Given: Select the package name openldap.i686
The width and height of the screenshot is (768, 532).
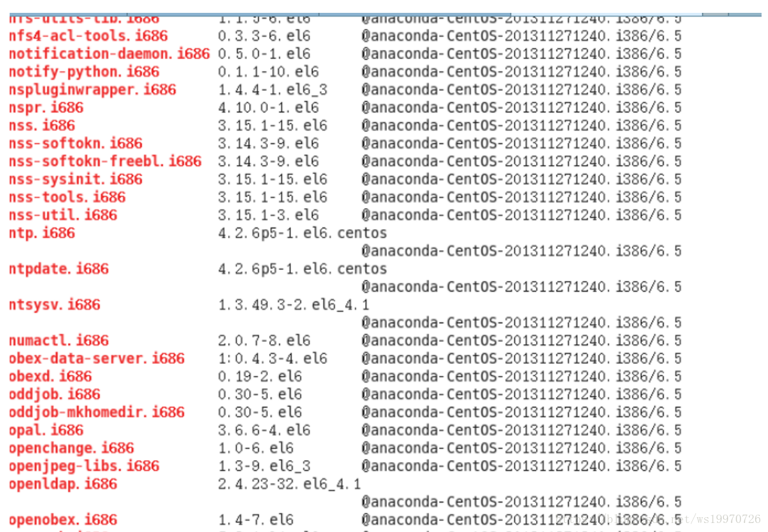Looking at the screenshot, I should [63, 484].
